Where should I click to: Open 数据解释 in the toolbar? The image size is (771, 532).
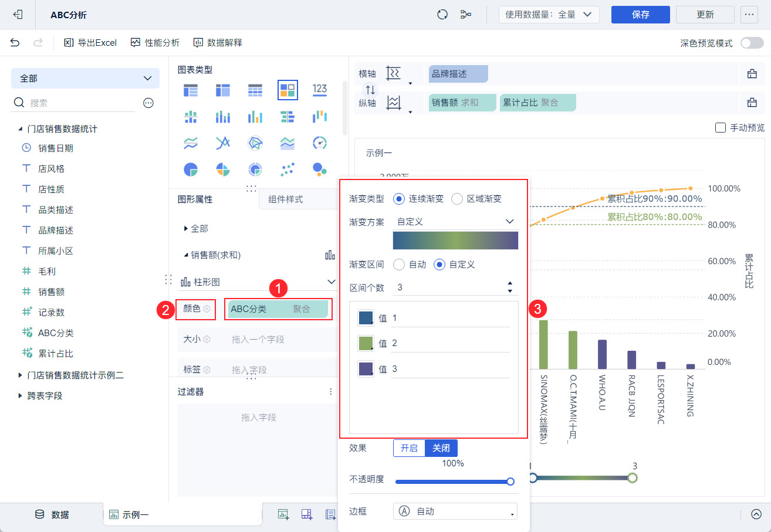pos(218,43)
